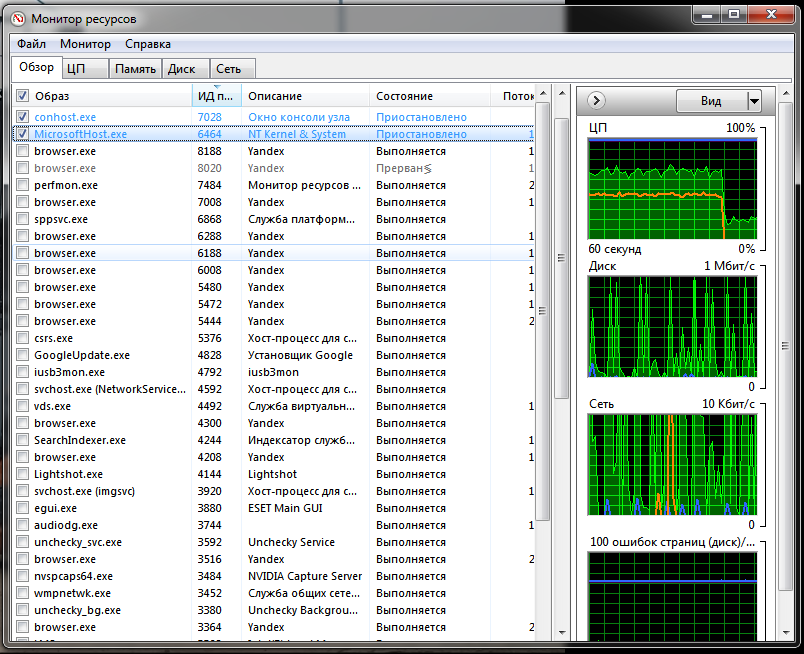Uncheck the conhost.exe process checkbox
Image resolution: width=804 pixels, height=654 pixels.
23,117
